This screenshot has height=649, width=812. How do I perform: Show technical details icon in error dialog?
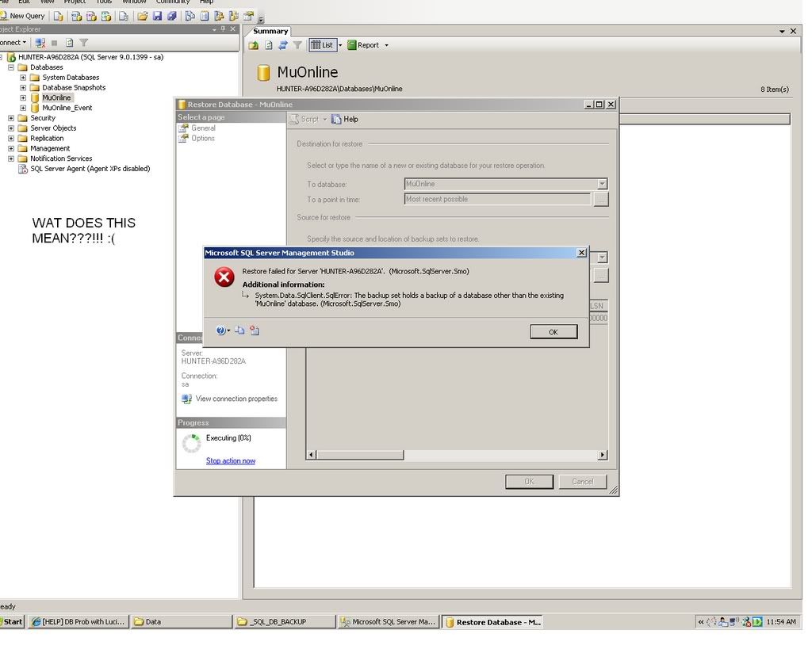pyautogui.click(x=255, y=330)
